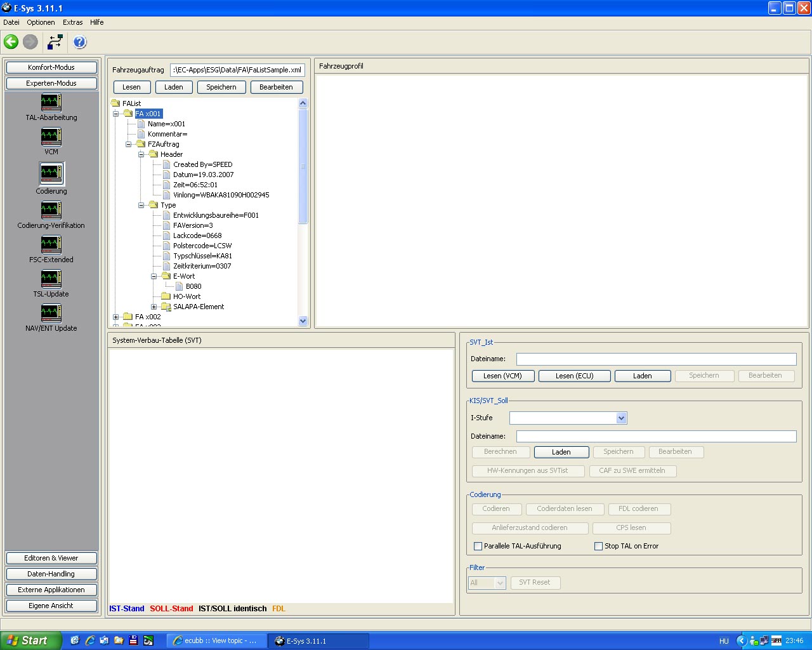
Task: Click the connection toolbar icon
Action: [55, 42]
